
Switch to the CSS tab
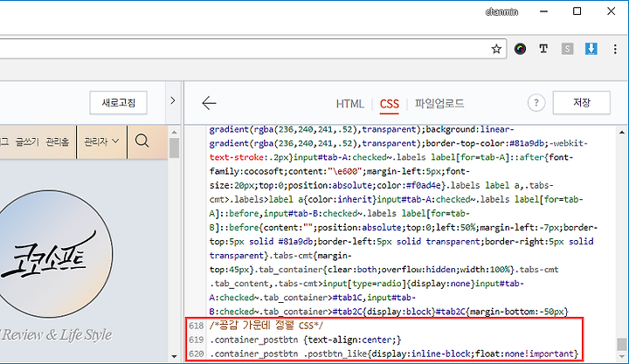click(389, 104)
